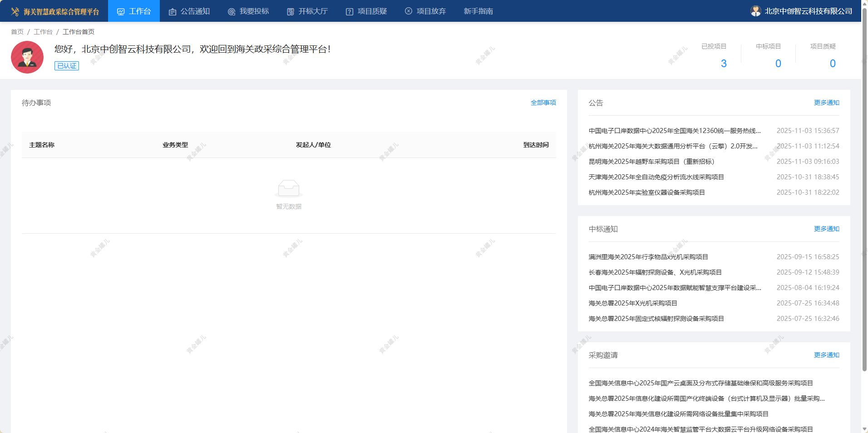Click the scroll down arrow on scrollbar

click(864, 428)
